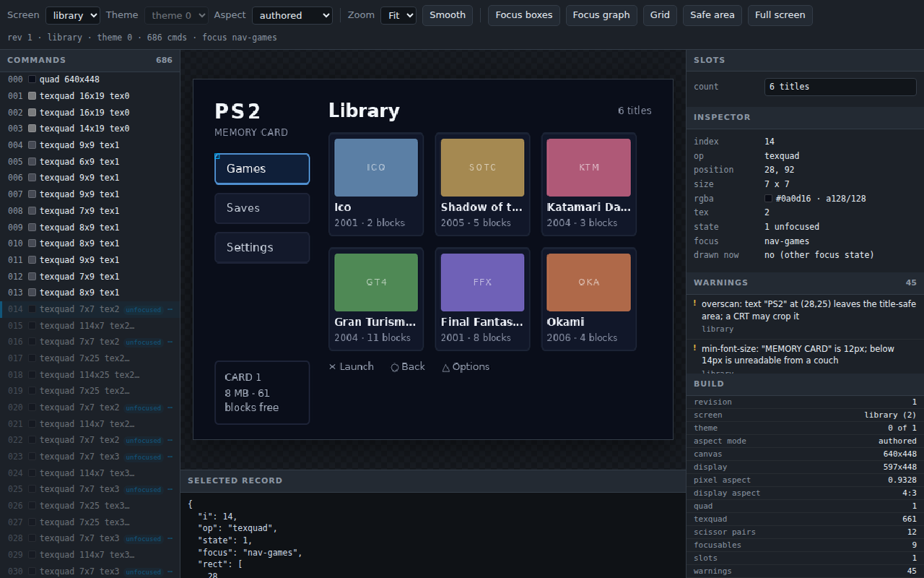Select command row 004 texquad 9x9 tex1
Screen dimensions: 924x578
tap(90, 145)
